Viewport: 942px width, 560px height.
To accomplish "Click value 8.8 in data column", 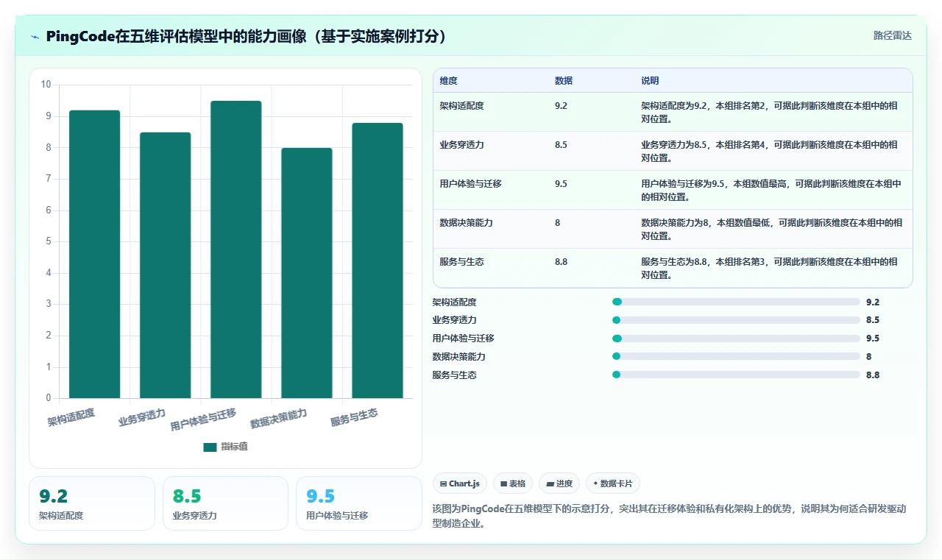I will tap(561, 262).
